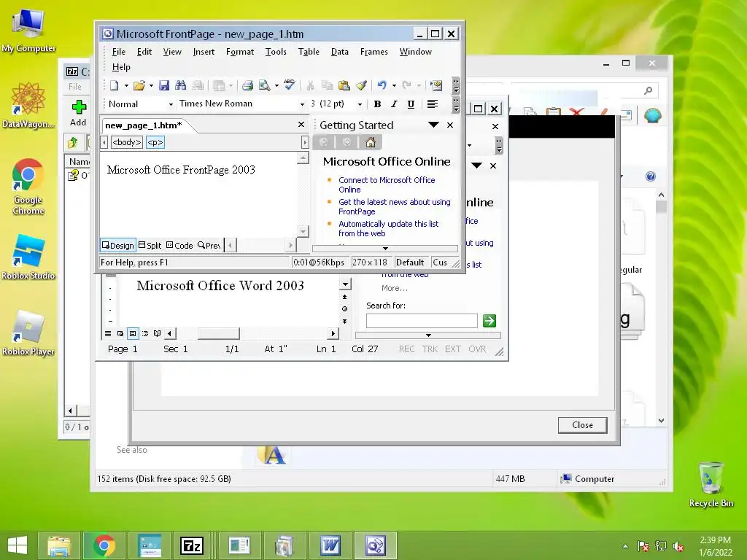The height and width of the screenshot is (560, 747).
Task: Toggle Word's Print Layout view button
Action: (133, 333)
